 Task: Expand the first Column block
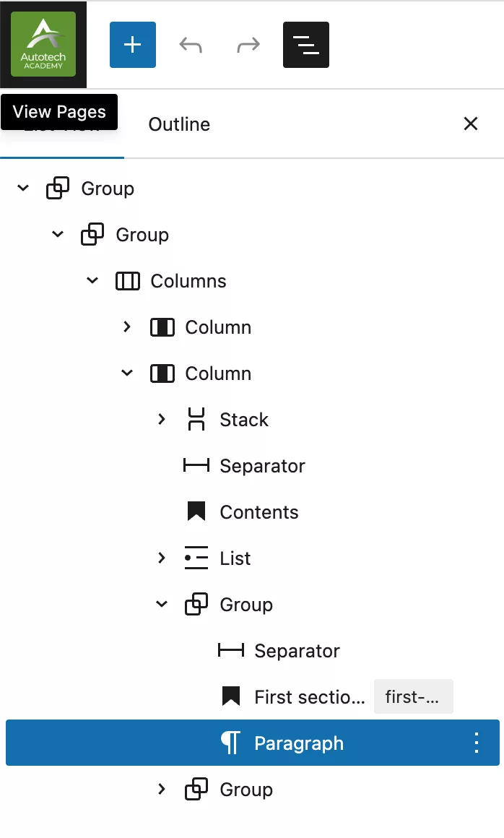click(127, 327)
